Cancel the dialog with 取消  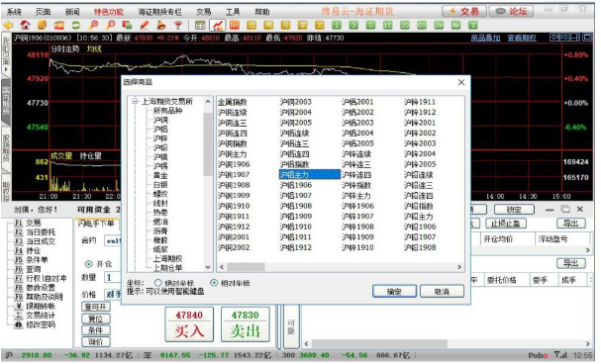coord(442,291)
